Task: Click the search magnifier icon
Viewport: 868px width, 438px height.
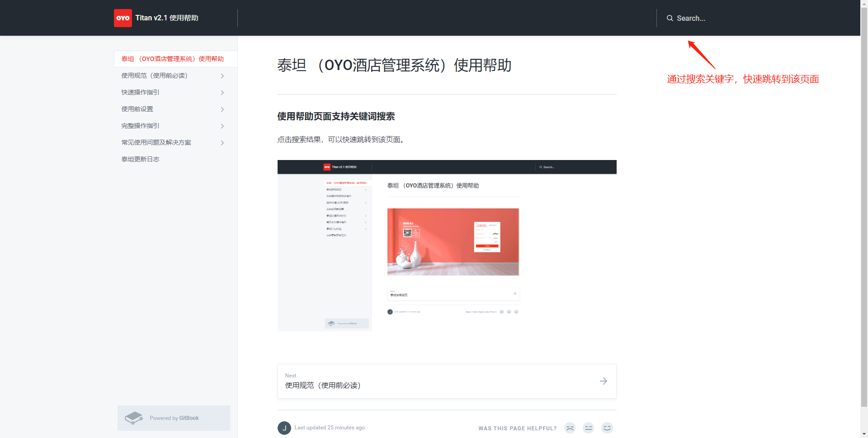Action: (670, 18)
